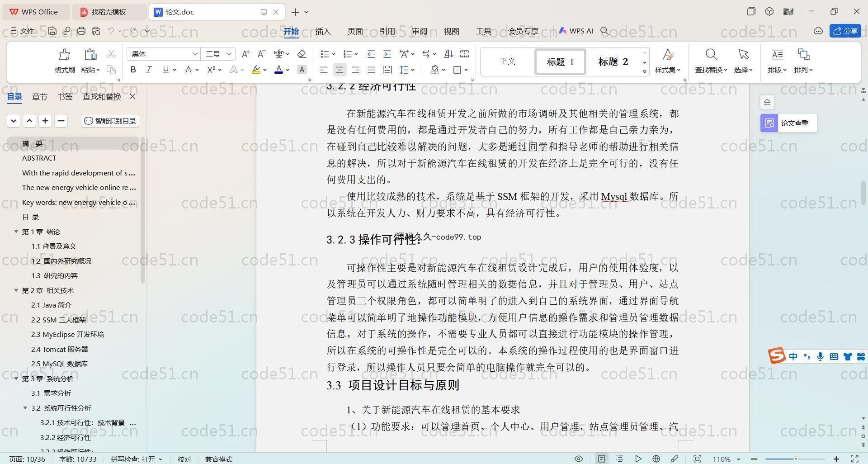
Task: Click the 论文查重 panel icon
Action: click(x=769, y=123)
